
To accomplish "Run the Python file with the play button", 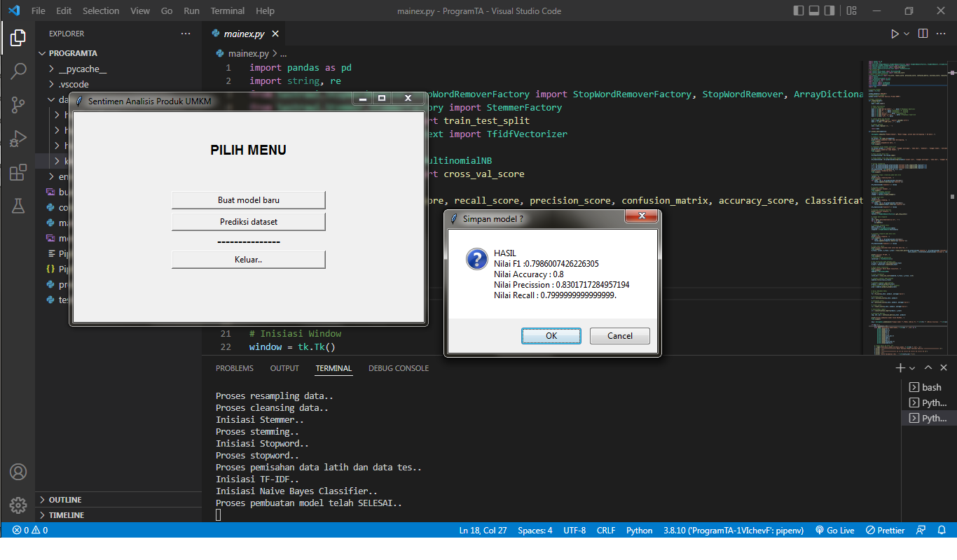I will click(895, 33).
